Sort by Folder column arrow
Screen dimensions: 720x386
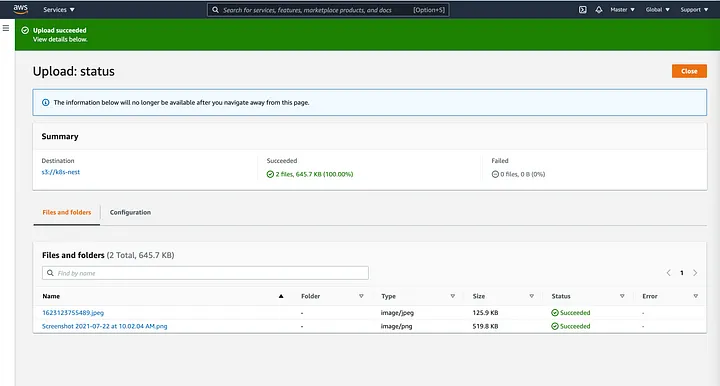point(361,296)
